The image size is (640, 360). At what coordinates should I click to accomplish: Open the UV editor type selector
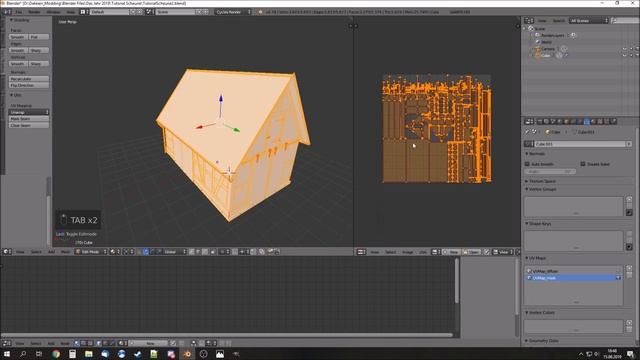click(362, 252)
